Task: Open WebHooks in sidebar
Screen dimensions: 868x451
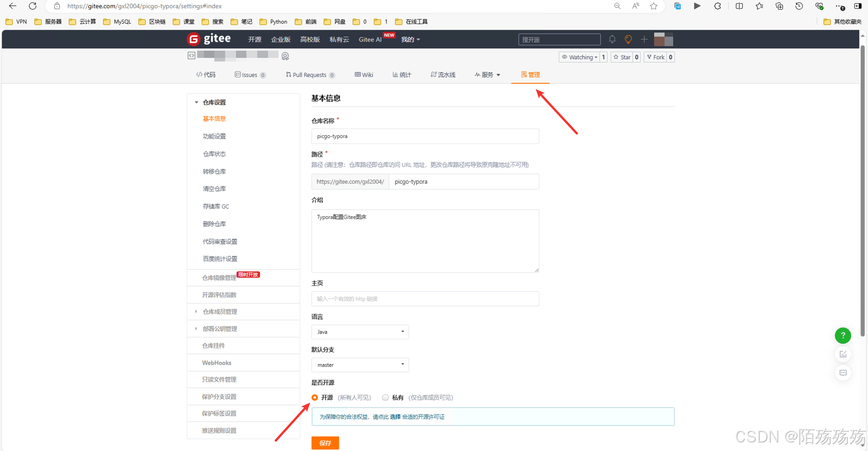Action: [x=217, y=363]
